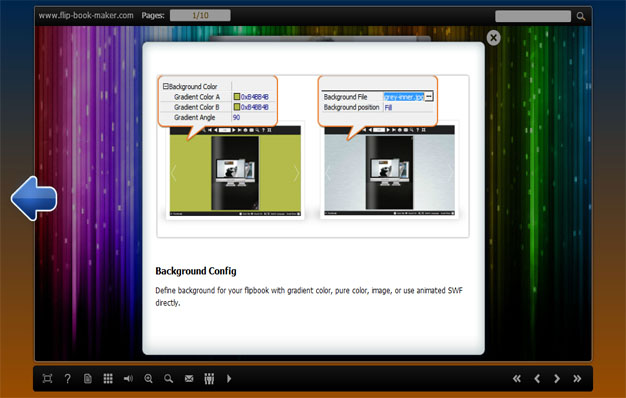
Task: Share flipbook by email envelope icon
Action: point(189,378)
